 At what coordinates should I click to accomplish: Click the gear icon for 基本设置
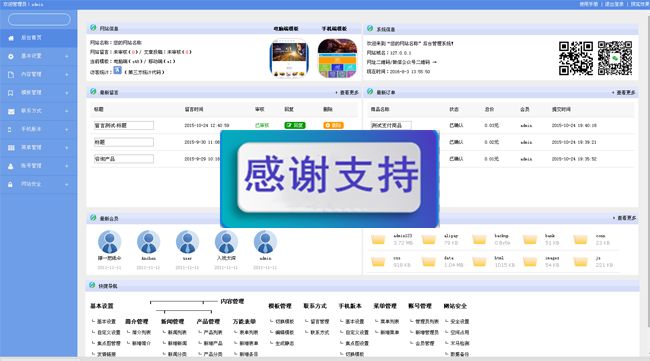click(11, 56)
